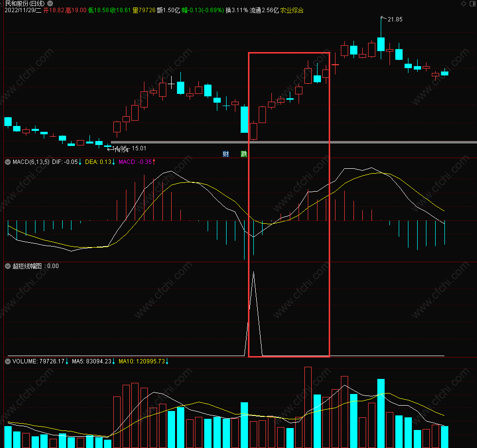The width and height of the screenshot is (477, 448).
Task: Click the MA5: 83094.23 value
Action: pos(91,361)
